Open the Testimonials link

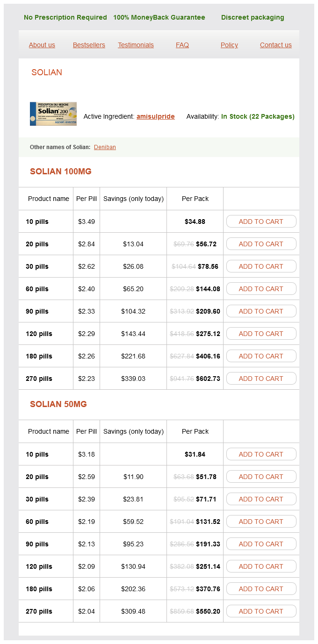[136, 45]
